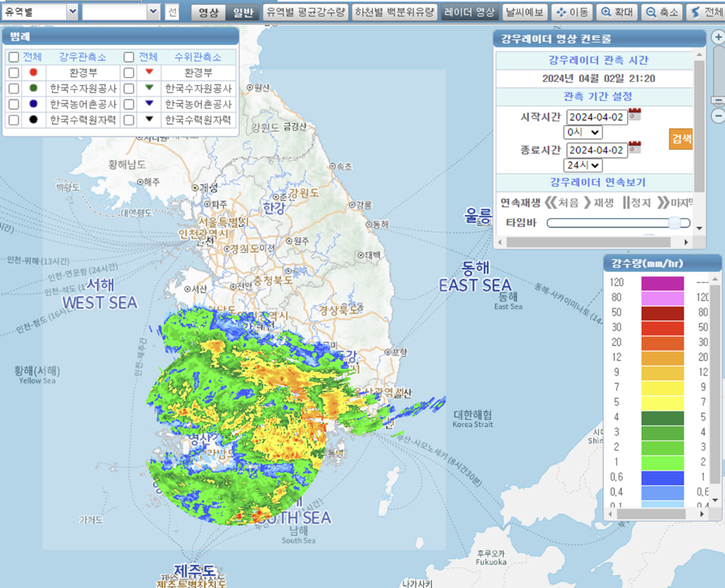725x588 pixels.
Task: Click the end date 2024-04-02 field
Action: [x=597, y=150]
